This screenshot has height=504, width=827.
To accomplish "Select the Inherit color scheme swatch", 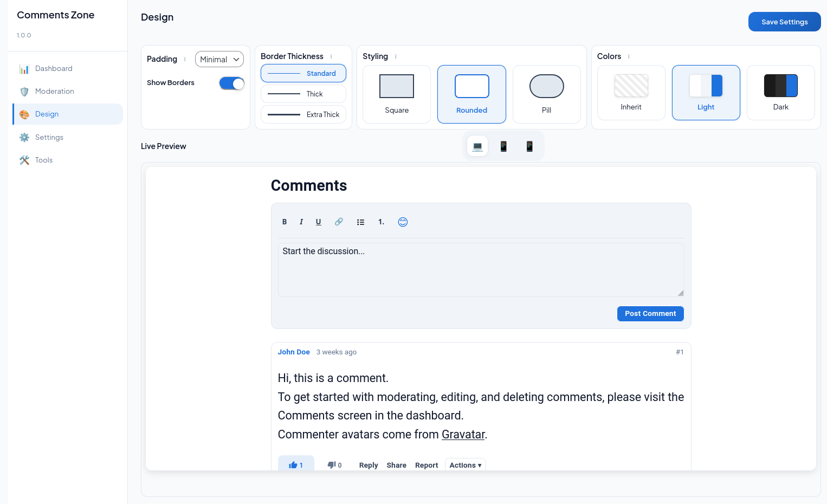I will pyautogui.click(x=631, y=93).
